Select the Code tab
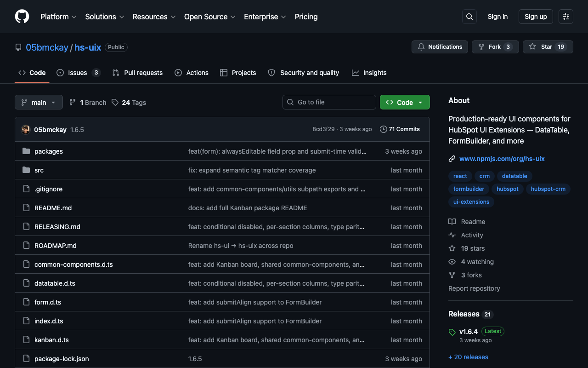 [x=32, y=73]
